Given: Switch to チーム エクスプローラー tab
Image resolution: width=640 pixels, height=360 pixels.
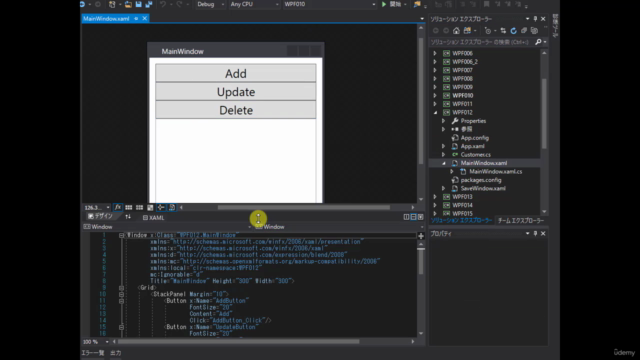Looking at the screenshot, I should pos(521,220).
